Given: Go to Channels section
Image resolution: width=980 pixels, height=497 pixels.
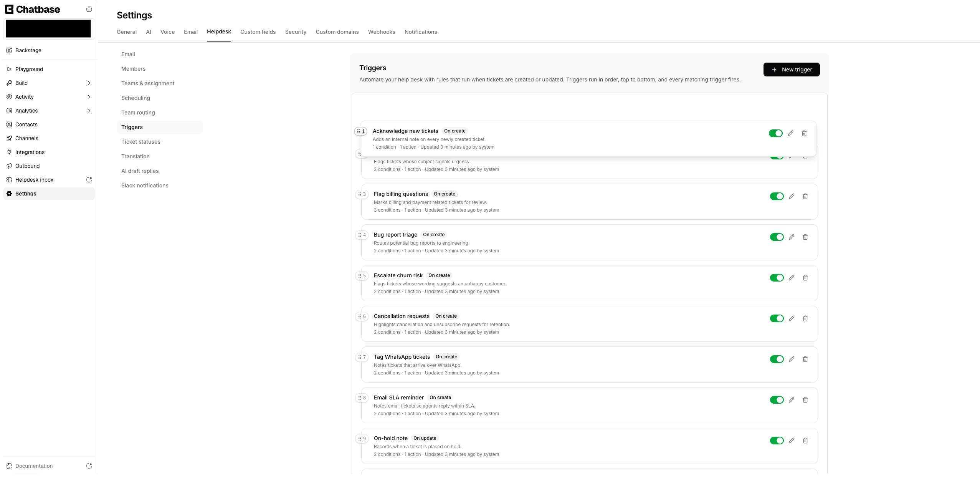Looking at the screenshot, I should 49,138.
